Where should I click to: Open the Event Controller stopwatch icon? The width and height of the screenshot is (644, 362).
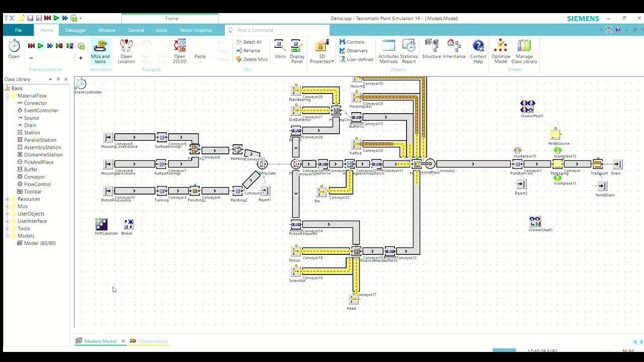(x=14, y=49)
